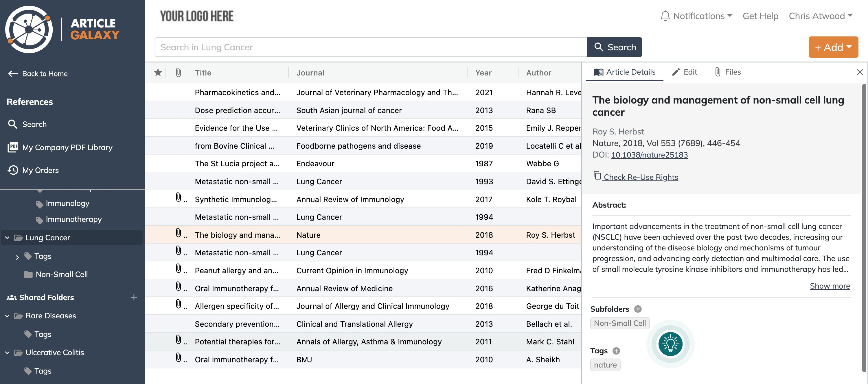This screenshot has height=384, width=868.
Task: Click attachment icon on The biology and mana... row
Action: pos(179,233)
